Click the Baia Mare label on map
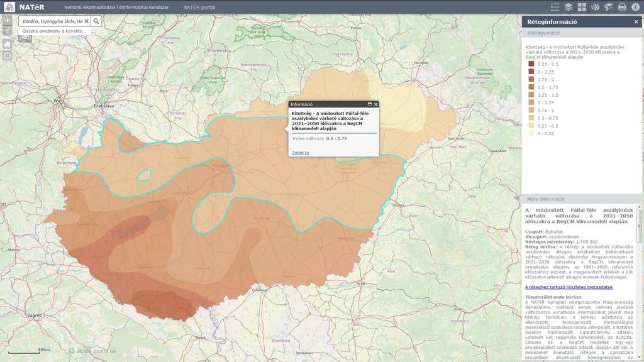Screen dimensions: 644x362 coord(498,151)
